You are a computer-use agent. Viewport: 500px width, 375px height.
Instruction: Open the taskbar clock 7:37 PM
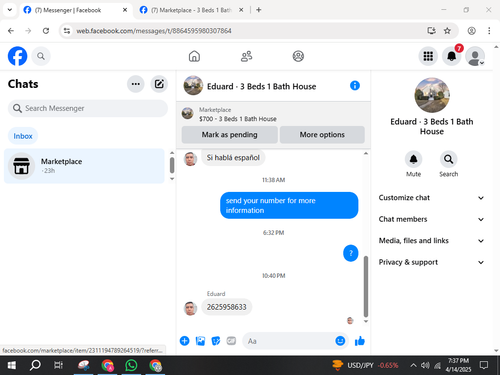coord(458,365)
